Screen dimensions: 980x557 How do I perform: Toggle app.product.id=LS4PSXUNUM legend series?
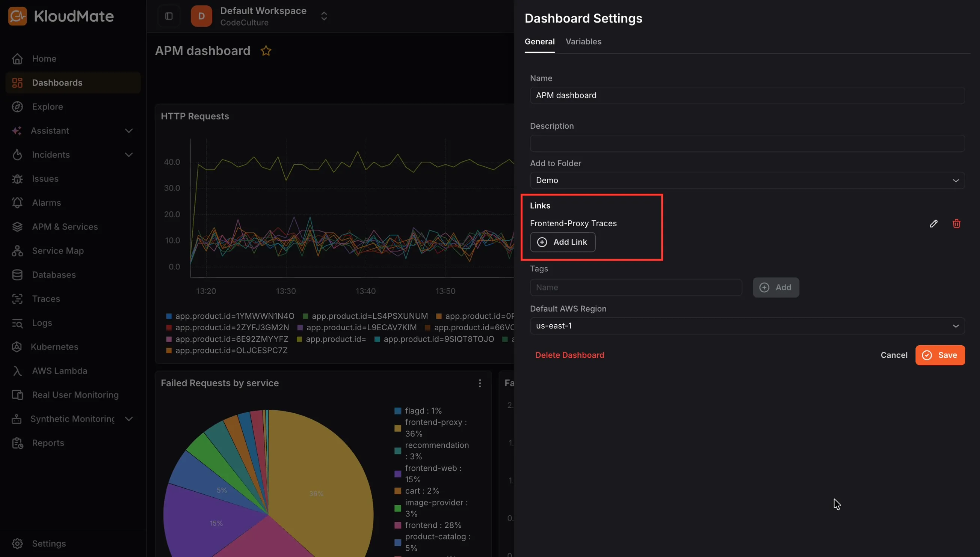[365, 316]
